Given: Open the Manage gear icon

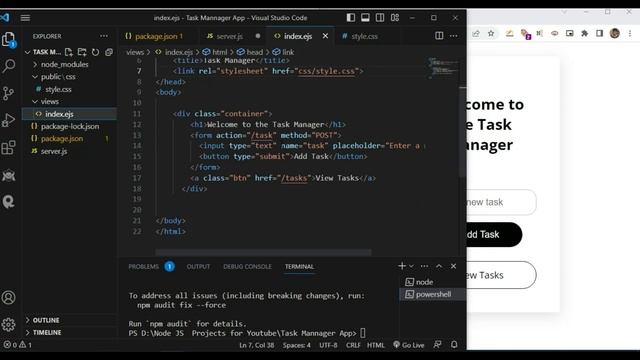Looking at the screenshot, I should [x=9, y=325].
